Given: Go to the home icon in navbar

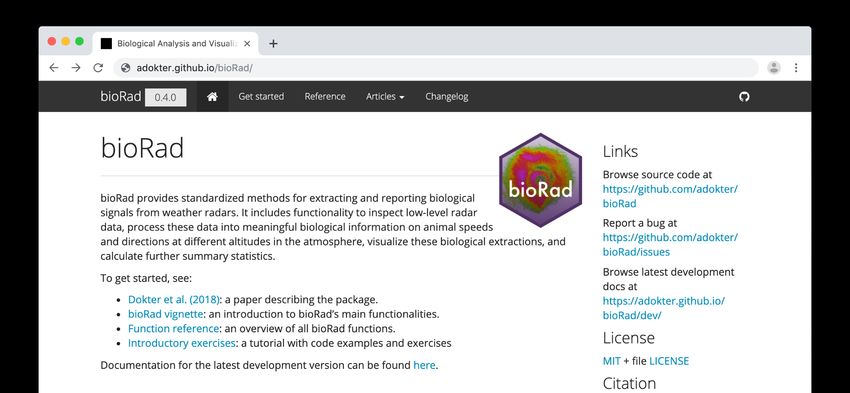Looking at the screenshot, I should [x=212, y=96].
